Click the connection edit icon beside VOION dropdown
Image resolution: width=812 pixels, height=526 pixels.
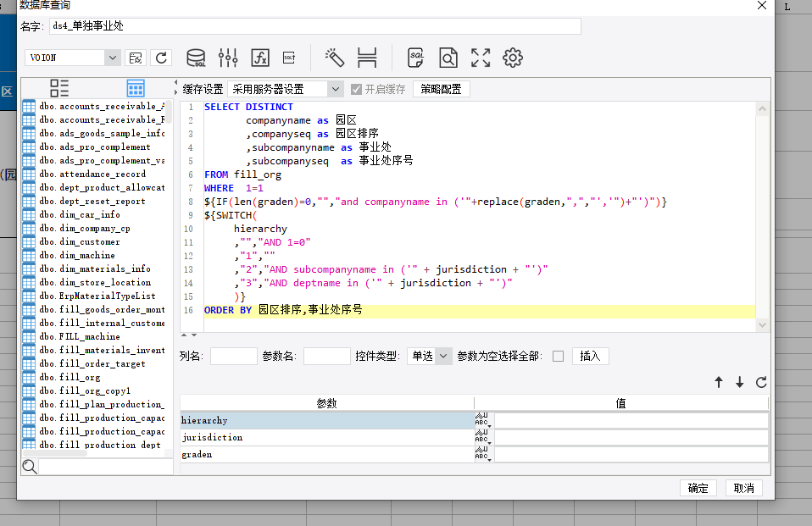[x=136, y=58]
